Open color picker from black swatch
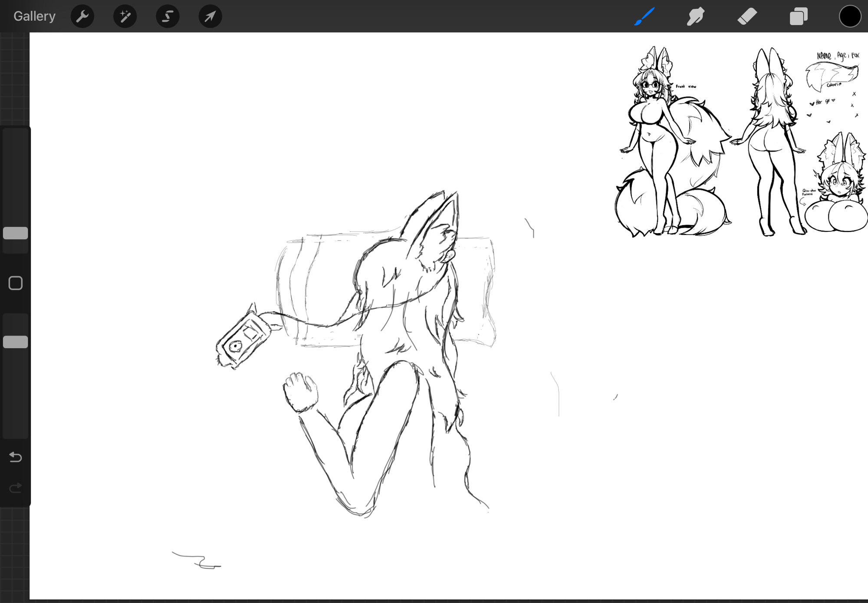 (x=849, y=16)
